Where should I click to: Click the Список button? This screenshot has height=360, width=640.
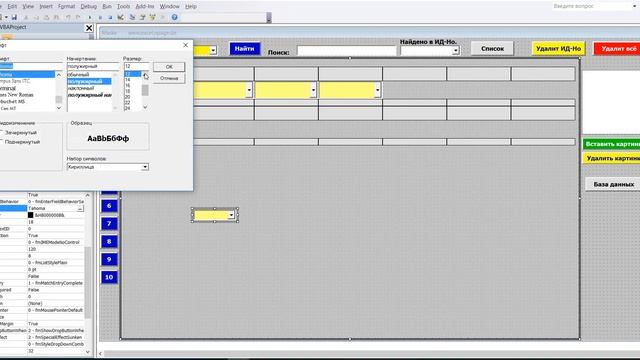click(x=492, y=49)
